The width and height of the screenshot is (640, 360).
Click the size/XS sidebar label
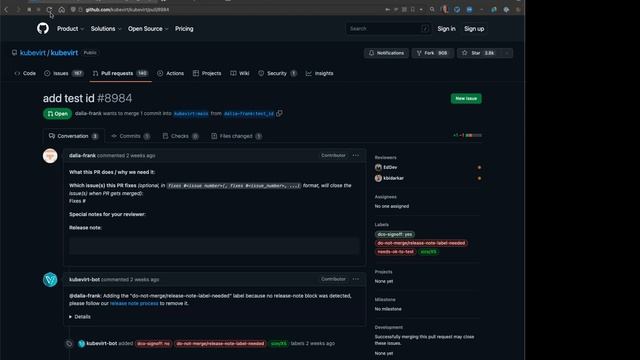pos(429,252)
